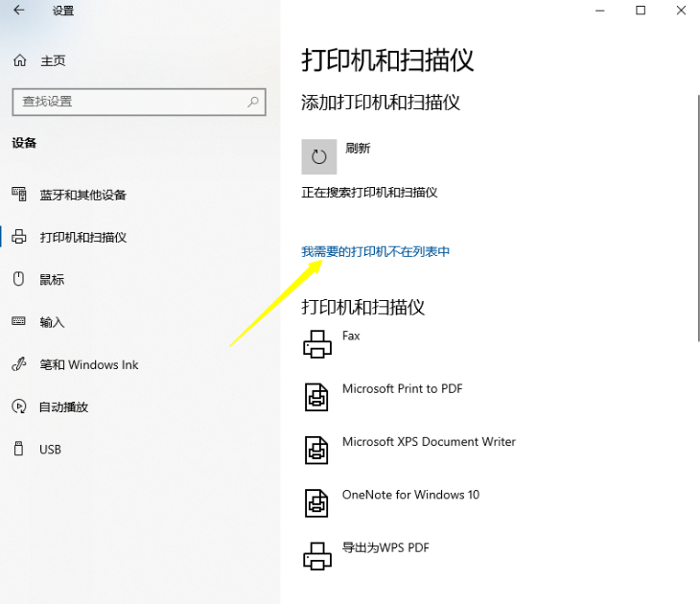Open 蓝牙和其他设备 settings page
The height and width of the screenshot is (604, 700).
tap(82, 195)
